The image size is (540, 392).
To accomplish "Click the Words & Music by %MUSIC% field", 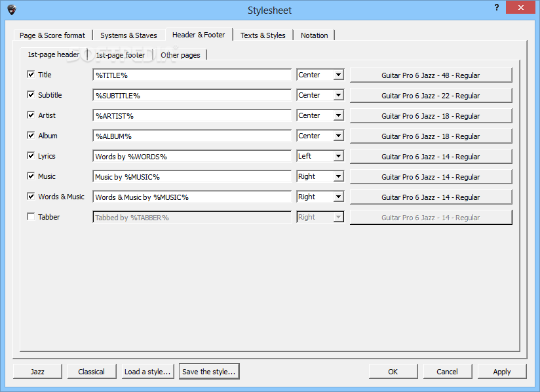I will pos(192,197).
